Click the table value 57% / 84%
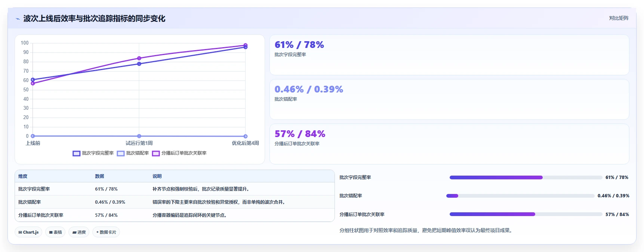 point(106,215)
